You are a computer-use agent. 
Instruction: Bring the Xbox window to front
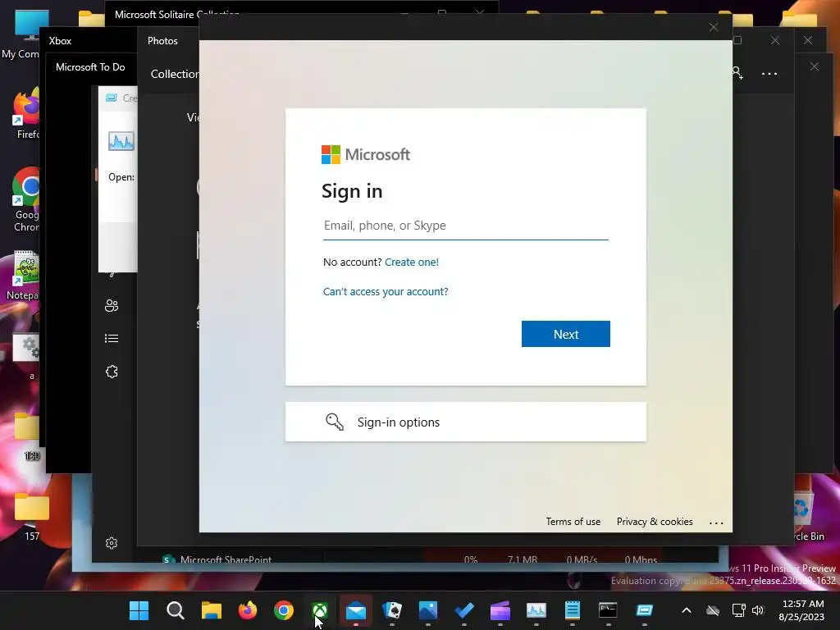pyautogui.click(x=60, y=41)
